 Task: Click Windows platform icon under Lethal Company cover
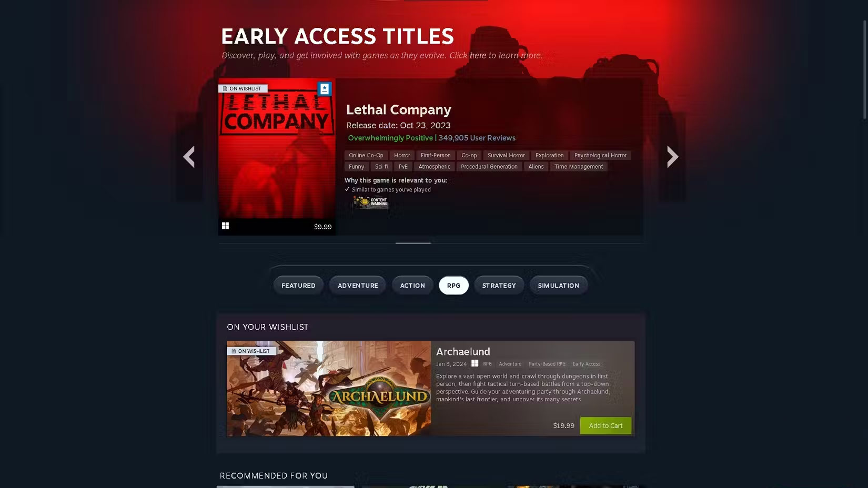pos(225,226)
